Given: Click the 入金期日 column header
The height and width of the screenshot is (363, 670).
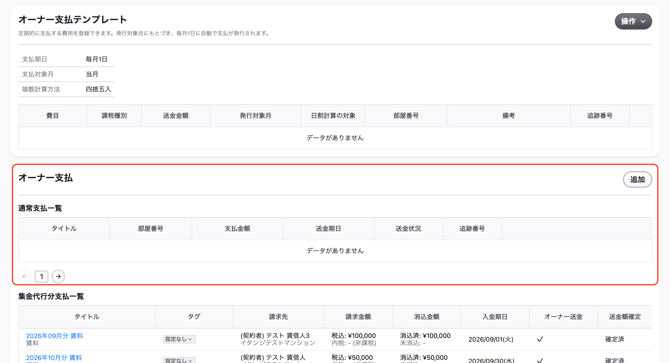Looking at the screenshot, I should [495, 316].
